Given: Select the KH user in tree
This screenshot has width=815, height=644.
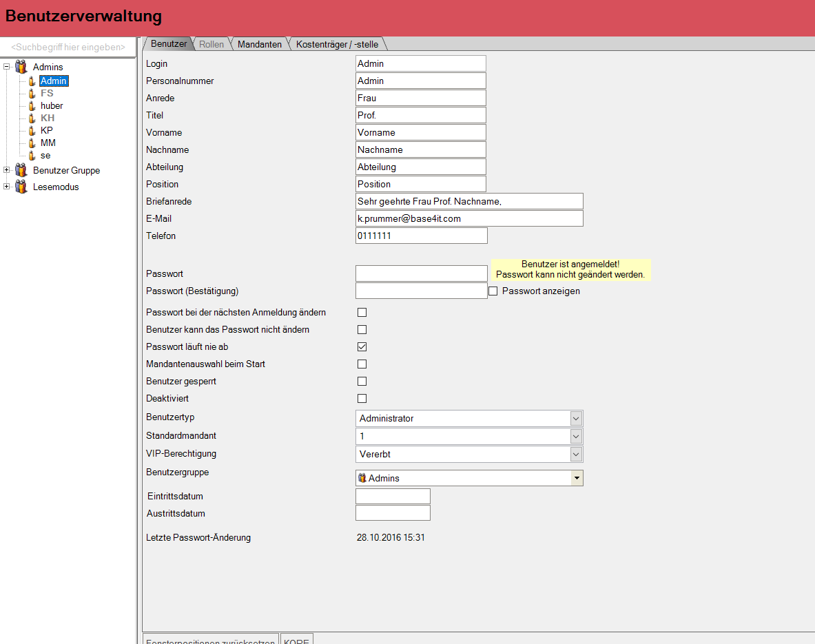Looking at the screenshot, I should 47,118.
